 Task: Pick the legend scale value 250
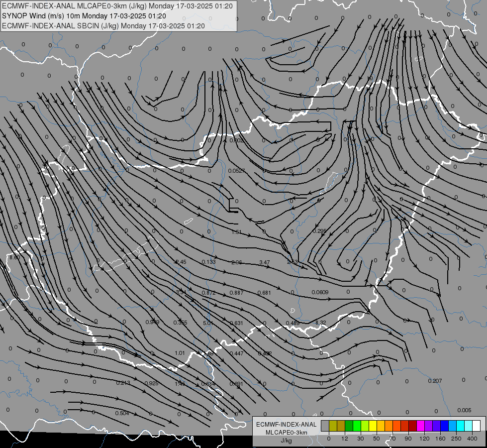point(456,439)
